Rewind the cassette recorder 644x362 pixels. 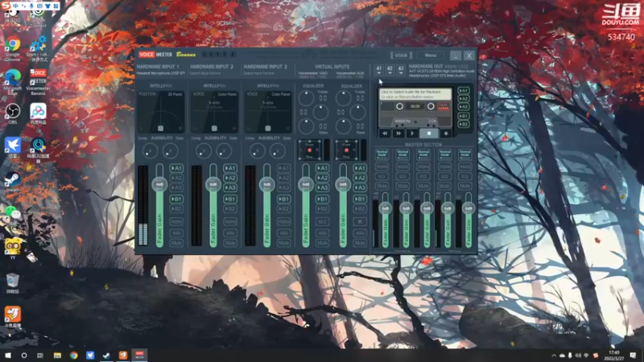(385, 134)
